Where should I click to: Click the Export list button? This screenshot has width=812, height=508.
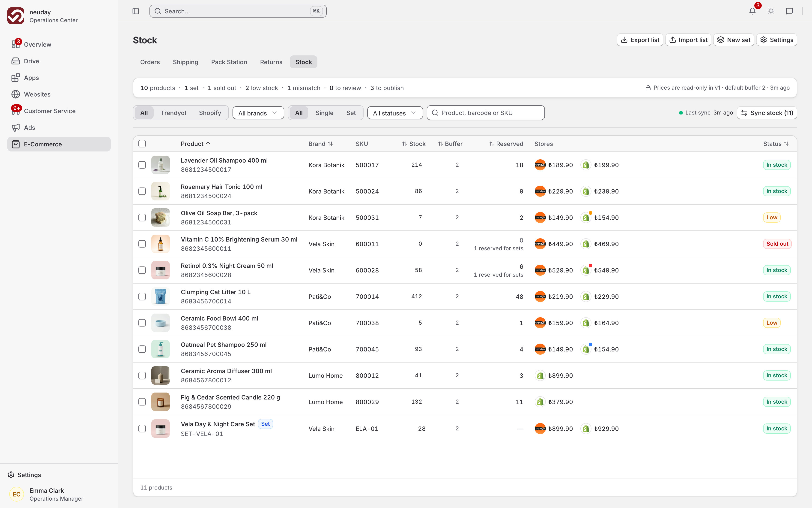[x=640, y=40]
